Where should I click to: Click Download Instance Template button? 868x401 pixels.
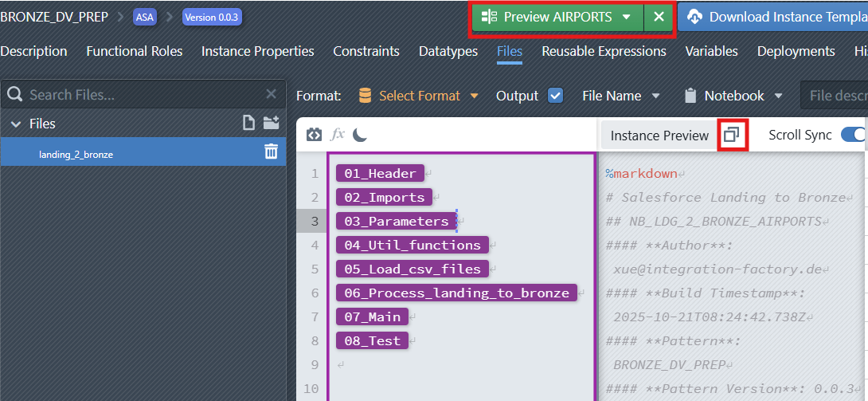pos(772,17)
